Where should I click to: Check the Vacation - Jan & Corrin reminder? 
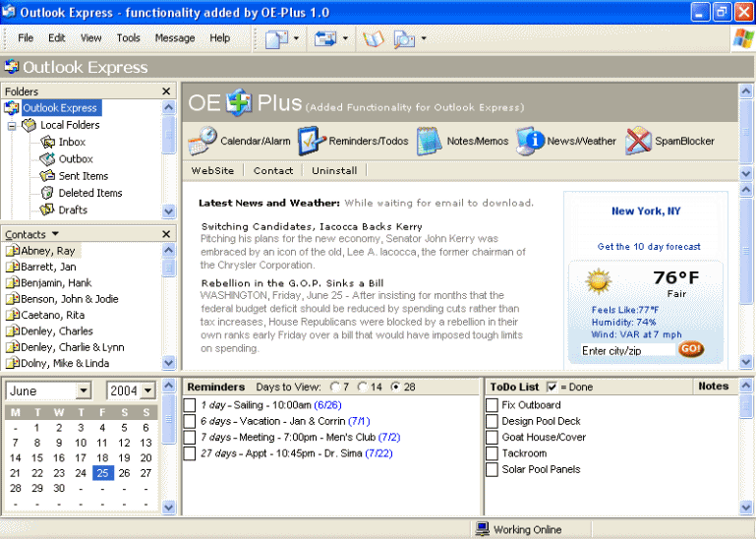coord(190,421)
